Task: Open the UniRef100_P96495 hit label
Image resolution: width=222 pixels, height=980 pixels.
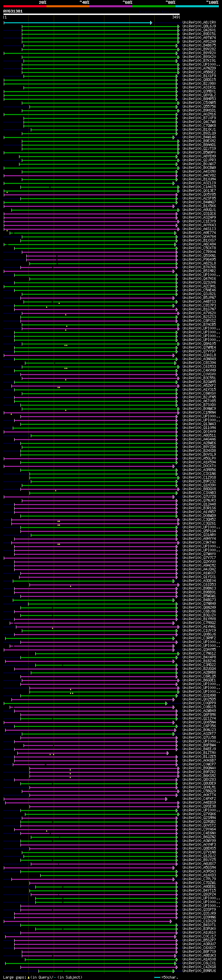Action: click(199, 259)
